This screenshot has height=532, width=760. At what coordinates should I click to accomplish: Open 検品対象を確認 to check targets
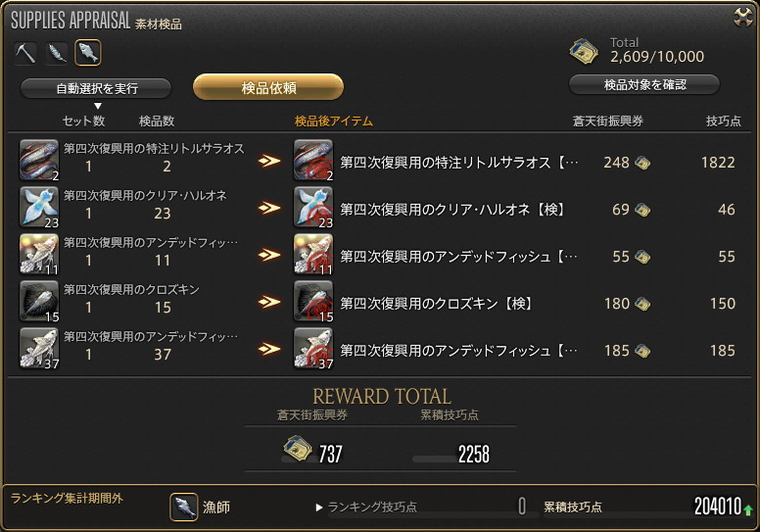(644, 85)
